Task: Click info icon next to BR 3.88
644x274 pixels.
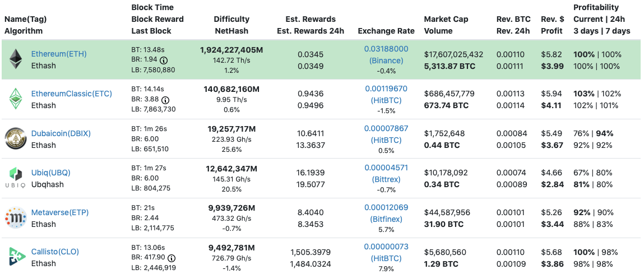Action: click(165, 99)
